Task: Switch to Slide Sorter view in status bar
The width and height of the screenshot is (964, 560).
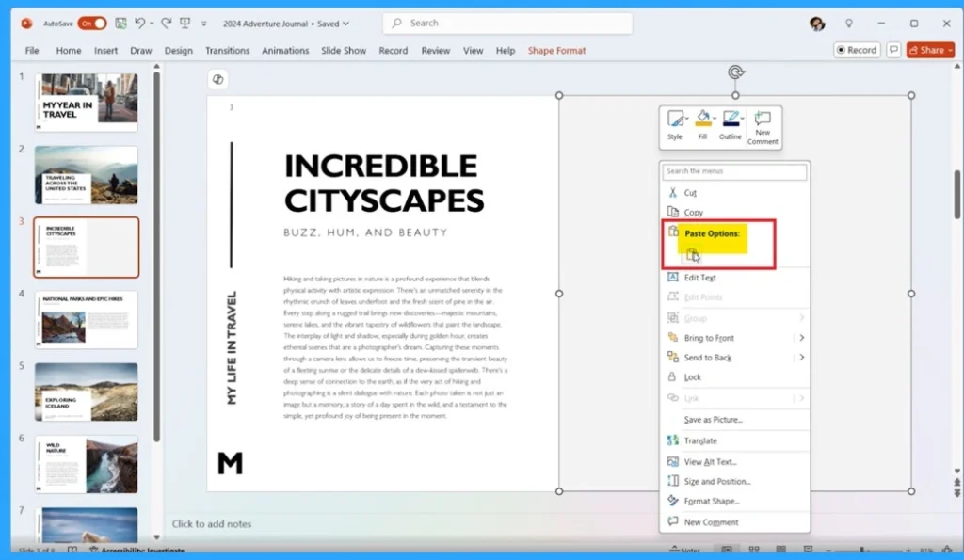Action: click(x=755, y=548)
